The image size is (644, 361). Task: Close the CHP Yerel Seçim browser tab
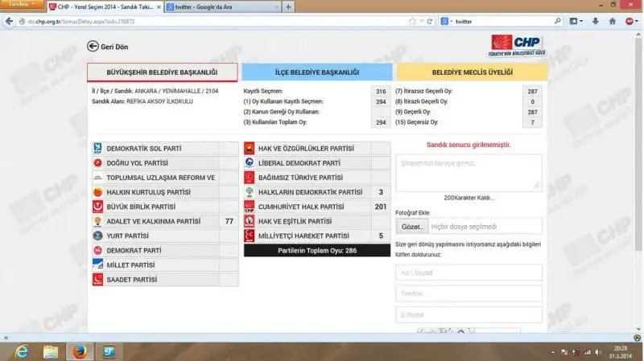tap(159, 7)
